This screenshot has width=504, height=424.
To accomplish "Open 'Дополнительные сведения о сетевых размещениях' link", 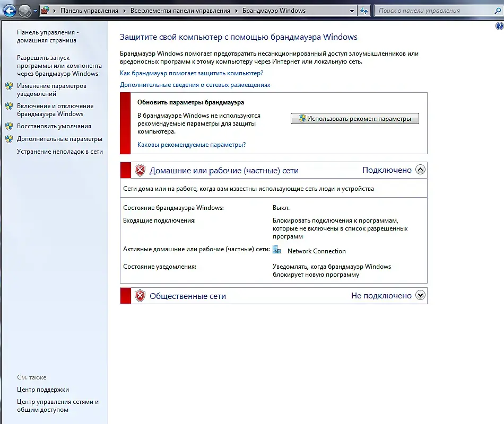I will click(195, 85).
